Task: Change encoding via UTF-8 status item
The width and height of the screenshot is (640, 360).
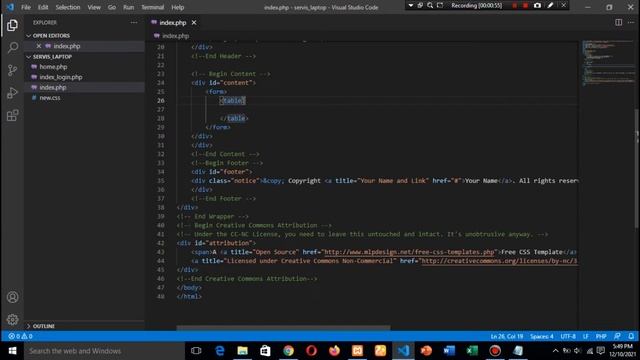Action: coord(568,336)
